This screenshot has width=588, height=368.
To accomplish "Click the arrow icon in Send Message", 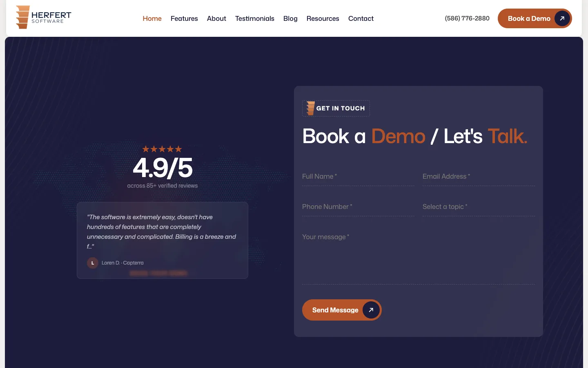I will point(371,310).
